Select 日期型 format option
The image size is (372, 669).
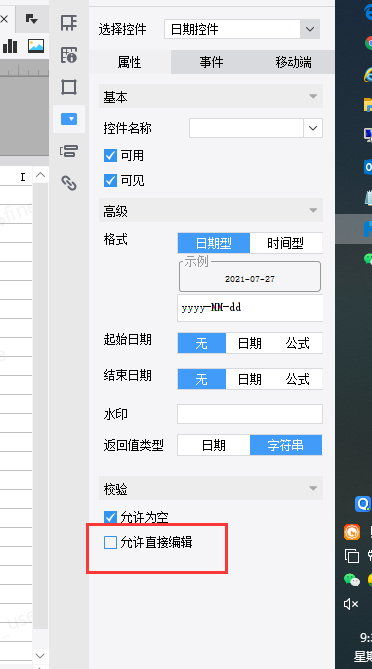pos(214,243)
